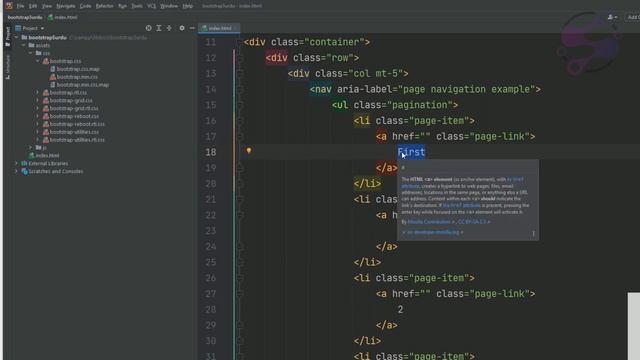Open the developer.mozilla.org link in the popup
This screenshot has width=640, height=360.
tap(433, 232)
